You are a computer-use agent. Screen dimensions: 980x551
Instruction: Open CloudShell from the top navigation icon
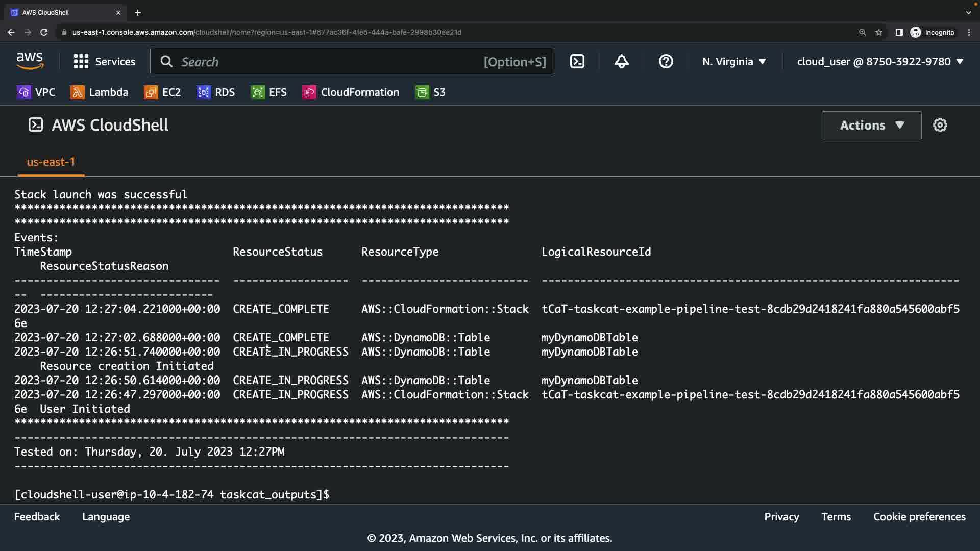577,62
